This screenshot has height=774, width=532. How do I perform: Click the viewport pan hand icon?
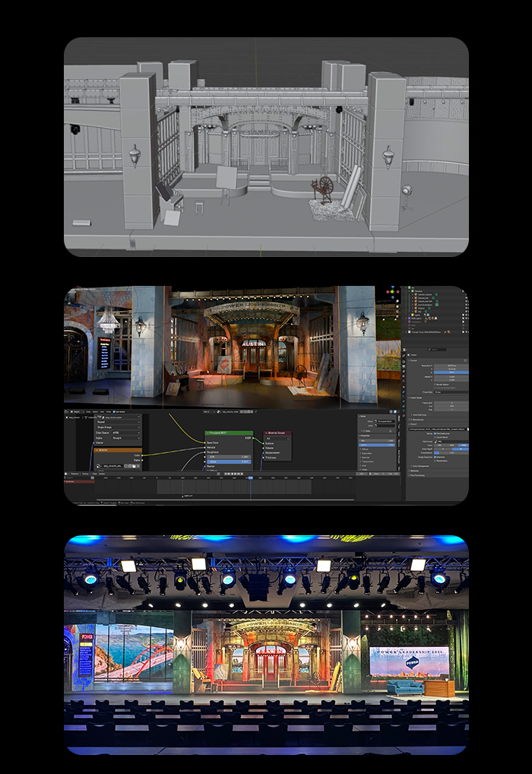click(x=397, y=306)
